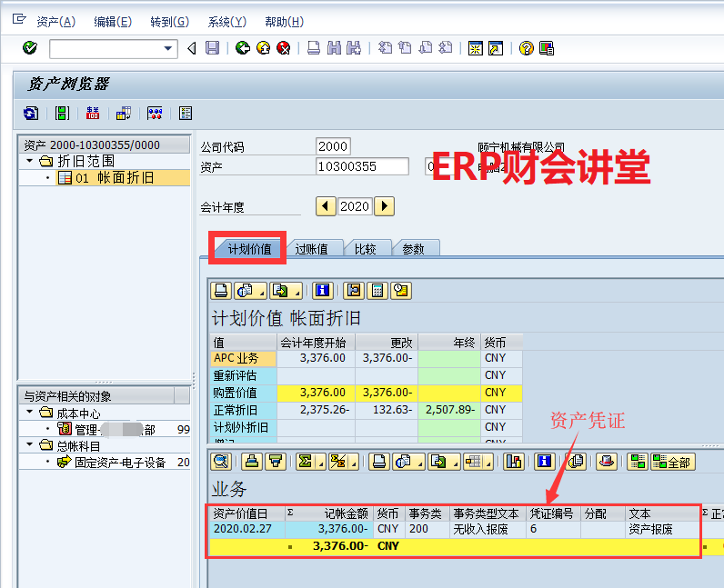Click the red Cancel icon in toolbar

pyautogui.click(x=284, y=48)
